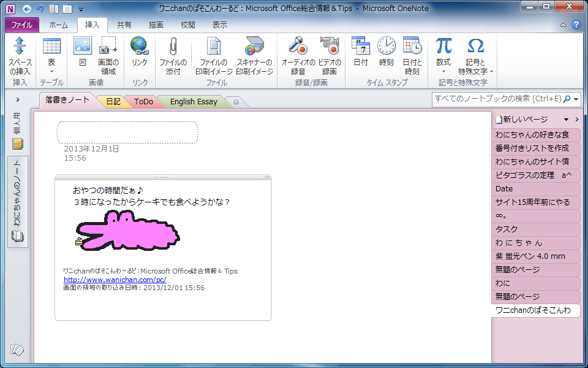
Task: Click the Insert Space (スペースの挿入) icon
Action: click(x=20, y=56)
